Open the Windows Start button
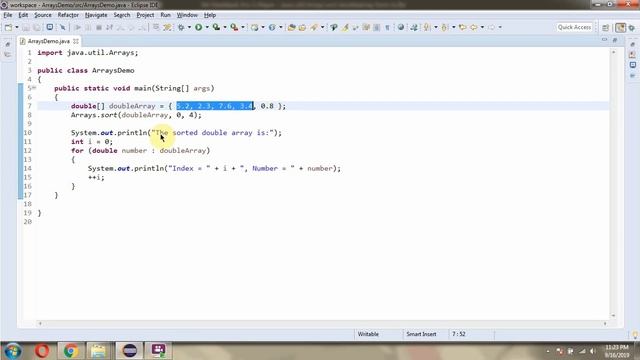This screenshot has height=360, width=640. (x=13, y=351)
